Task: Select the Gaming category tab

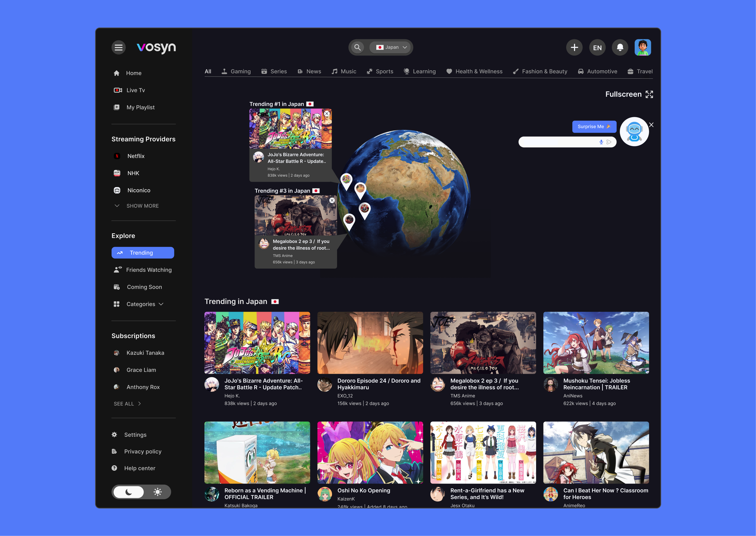Action: [236, 71]
